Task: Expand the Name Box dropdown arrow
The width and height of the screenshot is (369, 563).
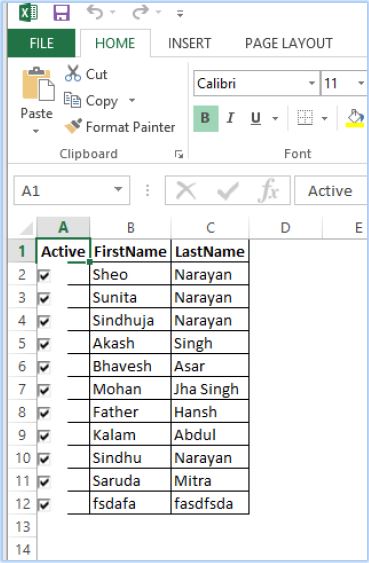Action: point(118,190)
